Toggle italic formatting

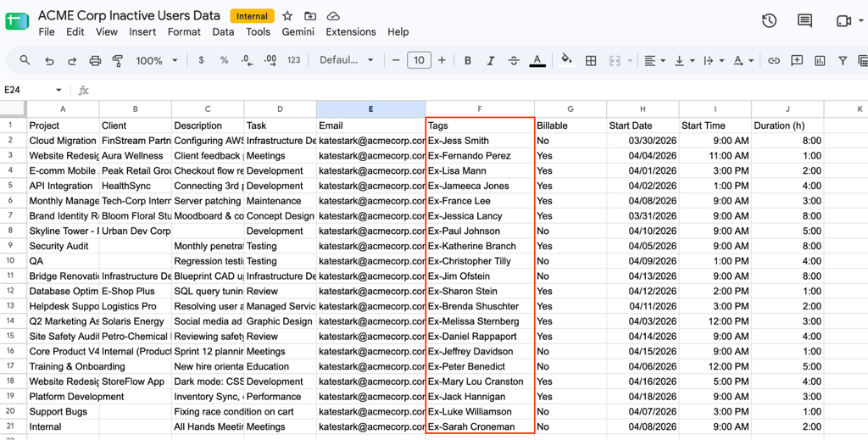[491, 60]
